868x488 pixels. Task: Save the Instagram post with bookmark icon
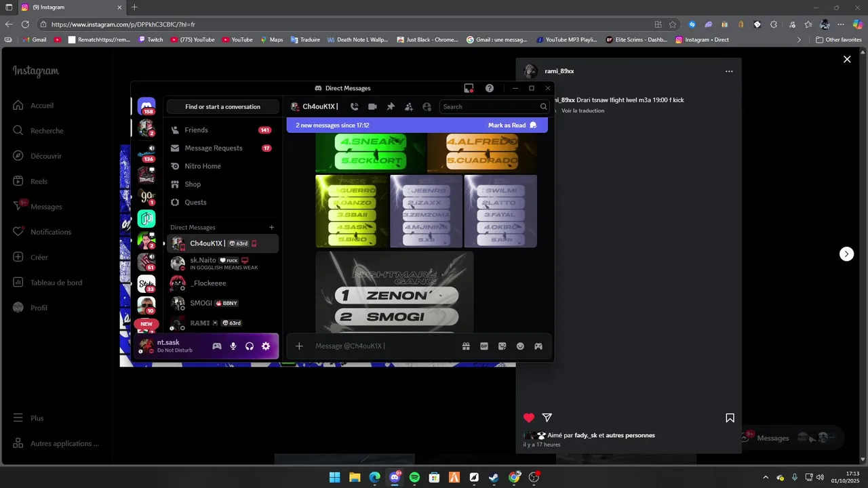coord(730,418)
